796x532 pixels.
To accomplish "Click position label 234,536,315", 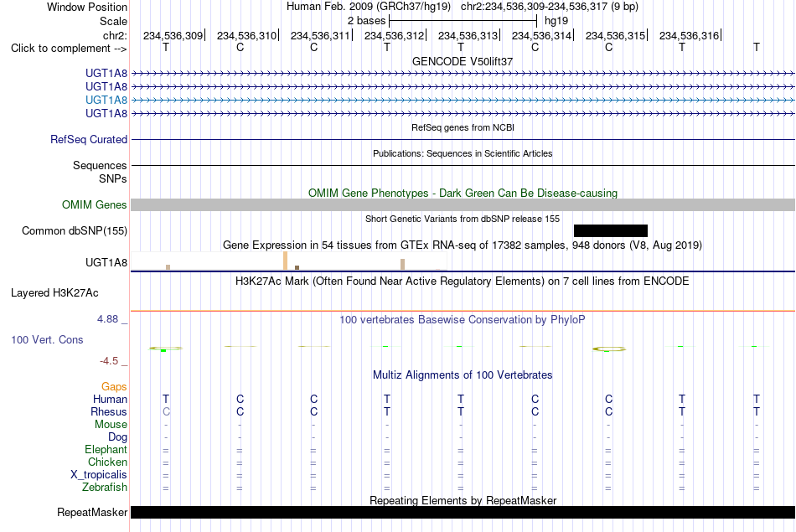I will point(615,35).
